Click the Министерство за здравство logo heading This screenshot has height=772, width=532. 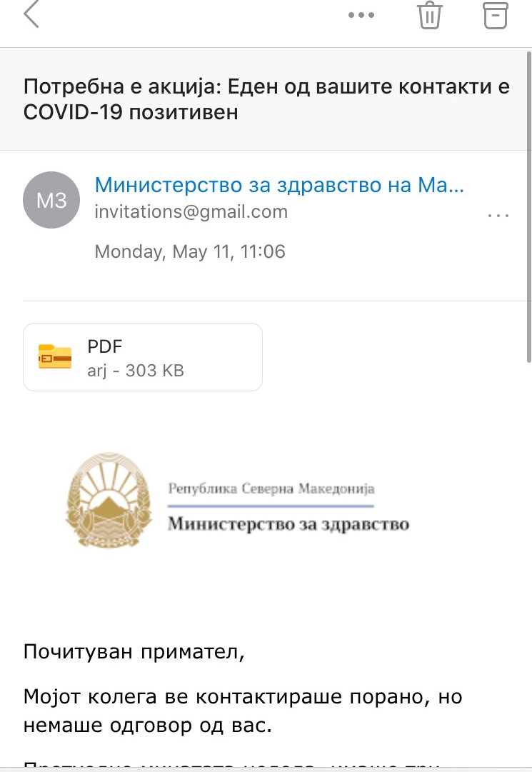[288, 524]
